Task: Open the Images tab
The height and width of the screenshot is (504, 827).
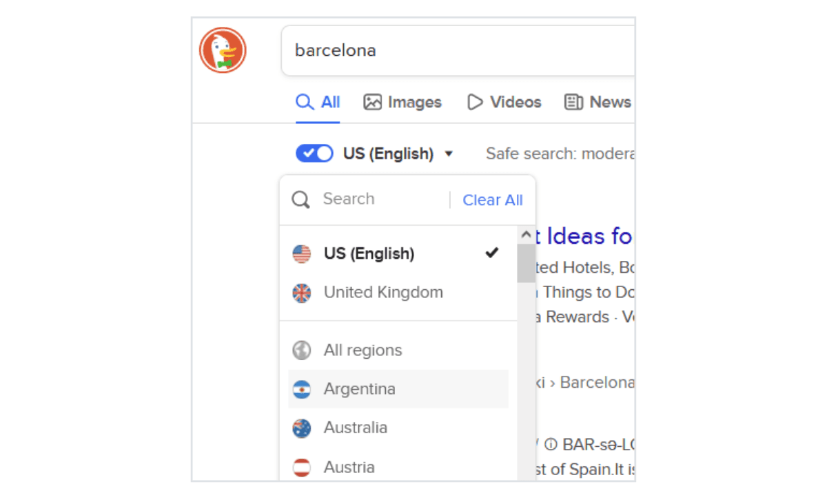Action: click(x=402, y=103)
